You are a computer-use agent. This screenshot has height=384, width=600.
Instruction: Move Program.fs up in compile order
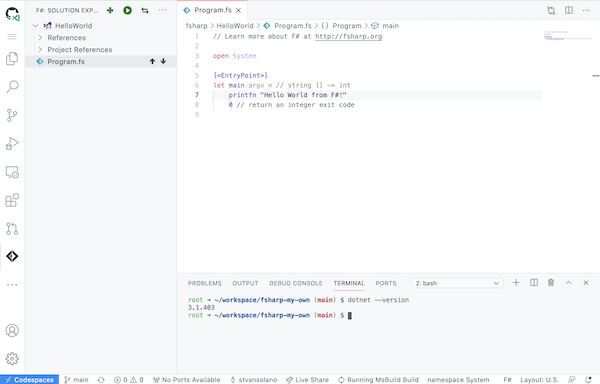pyautogui.click(x=152, y=61)
